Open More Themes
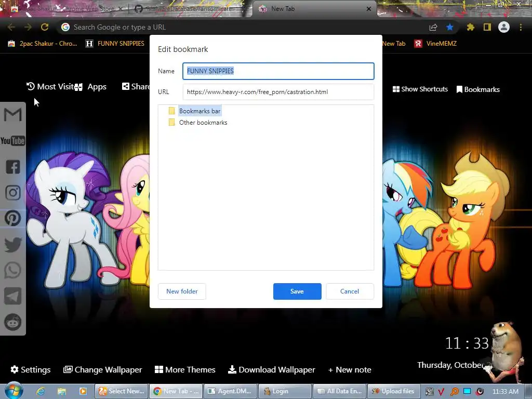 point(185,369)
